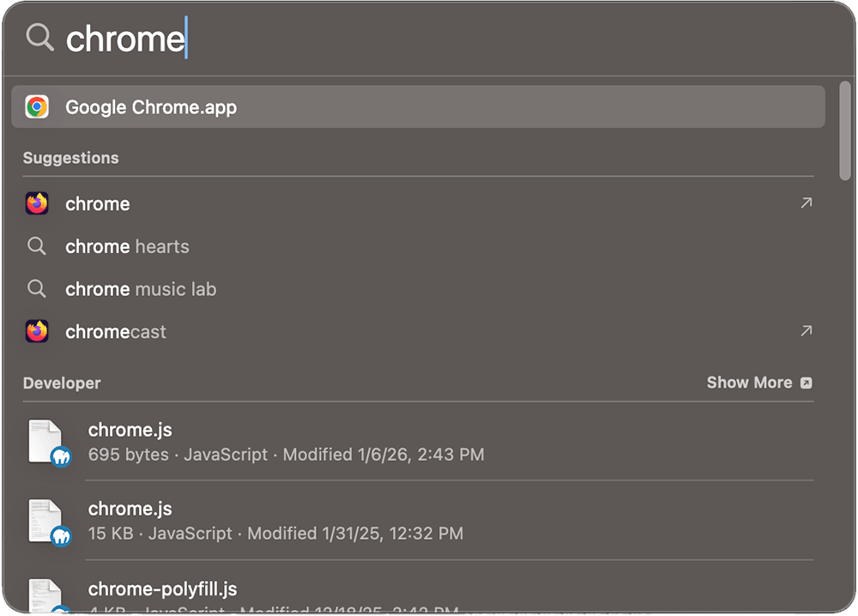Image resolution: width=858 pixels, height=616 pixels.
Task: Click the search icon beside chrome hearts
Action: (x=38, y=246)
